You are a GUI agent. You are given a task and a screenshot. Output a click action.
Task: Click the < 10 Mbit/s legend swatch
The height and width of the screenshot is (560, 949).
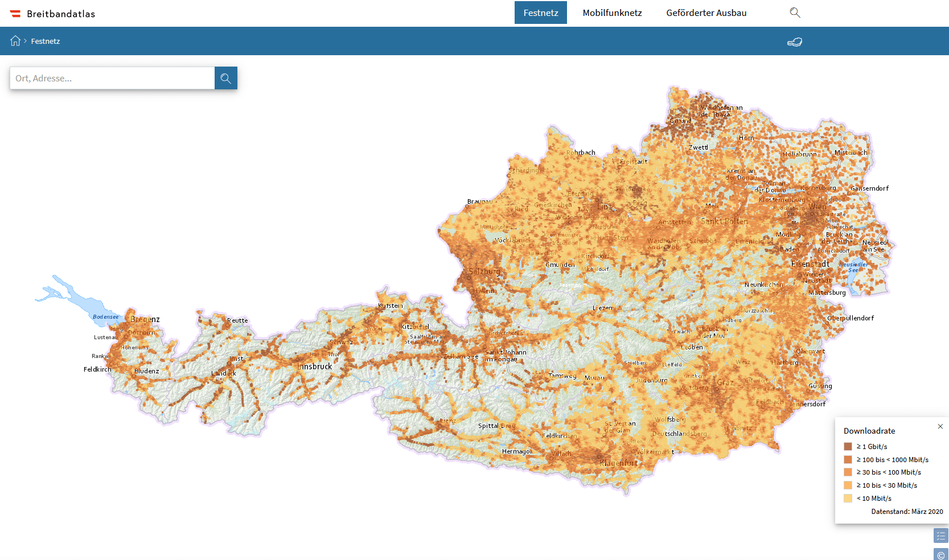click(x=848, y=499)
